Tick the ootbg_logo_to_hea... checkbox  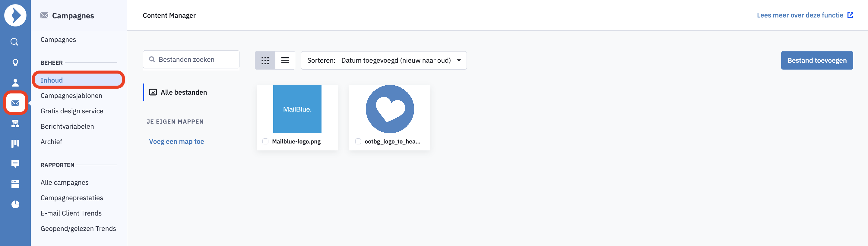358,141
